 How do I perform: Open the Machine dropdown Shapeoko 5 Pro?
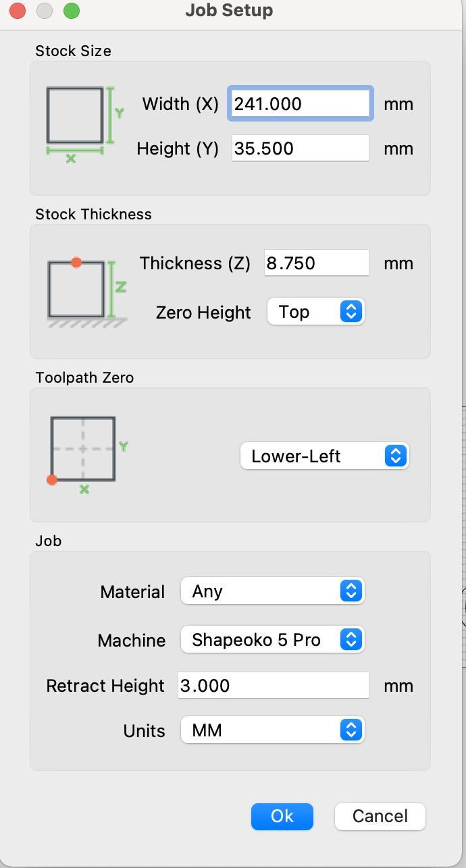click(x=273, y=639)
